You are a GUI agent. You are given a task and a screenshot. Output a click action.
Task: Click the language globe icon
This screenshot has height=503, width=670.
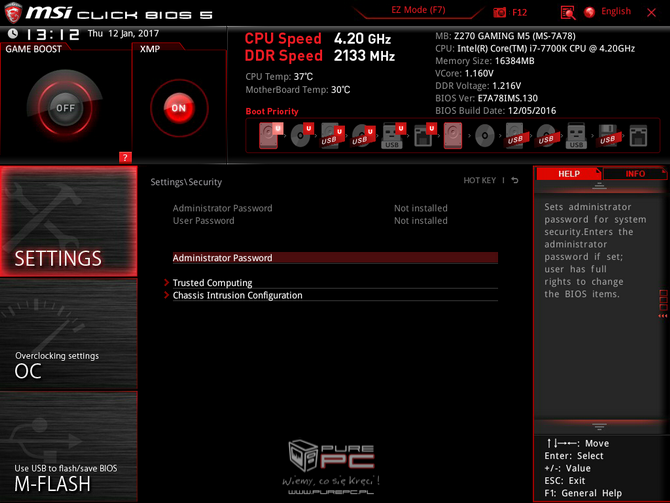[590, 12]
